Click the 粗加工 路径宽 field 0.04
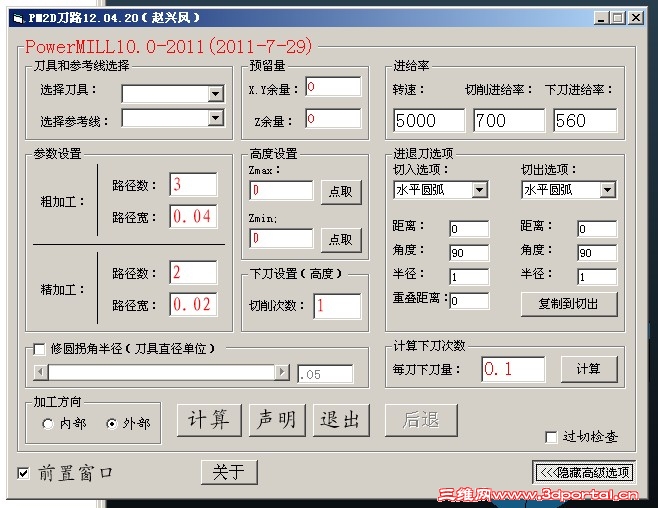 [x=193, y=216]
